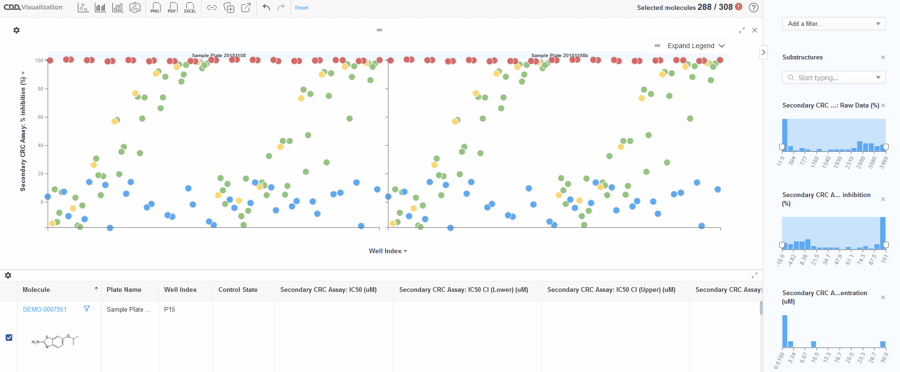
Task: Click the P15 well index cell
Action: click(x=169, y=309)
